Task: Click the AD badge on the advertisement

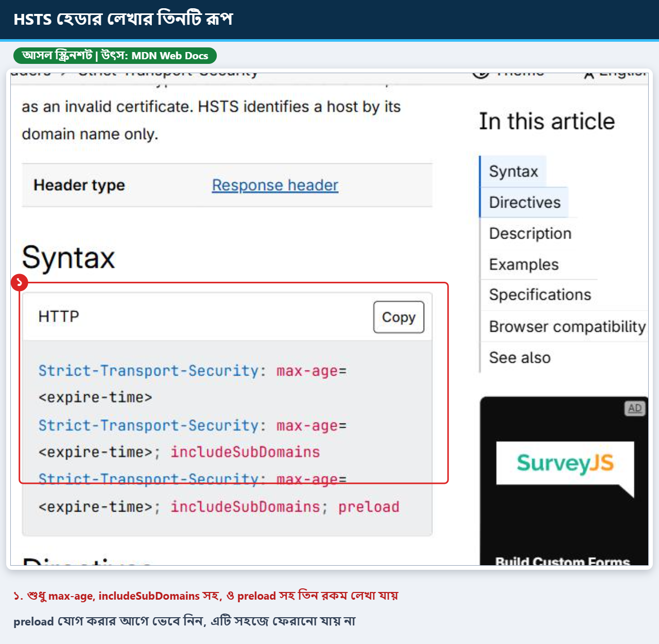Action: 635,409
